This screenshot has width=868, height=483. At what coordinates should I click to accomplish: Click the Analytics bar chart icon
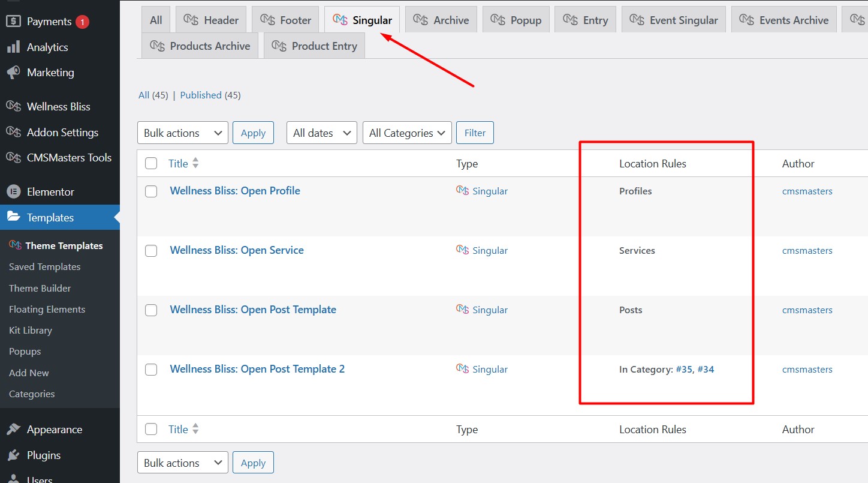13,47
